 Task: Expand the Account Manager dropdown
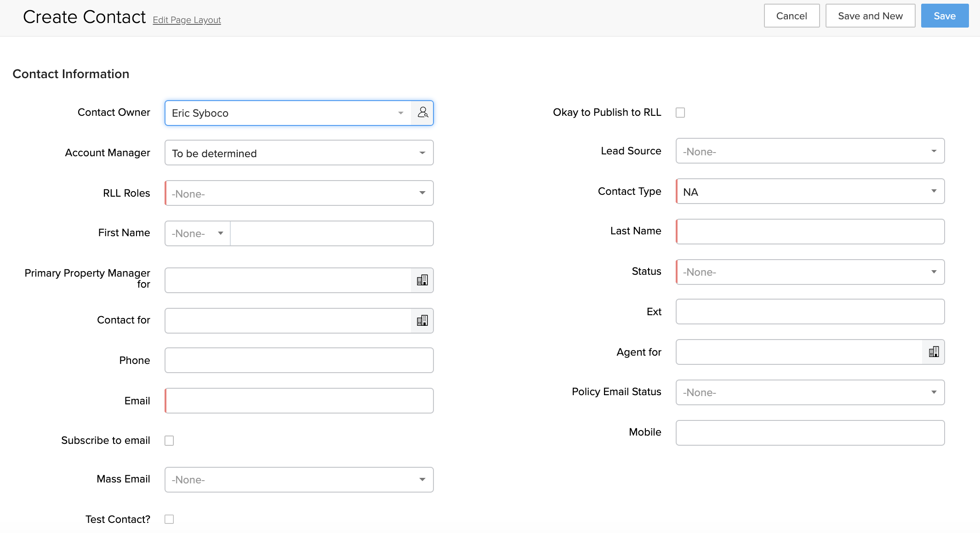(299, 153)
